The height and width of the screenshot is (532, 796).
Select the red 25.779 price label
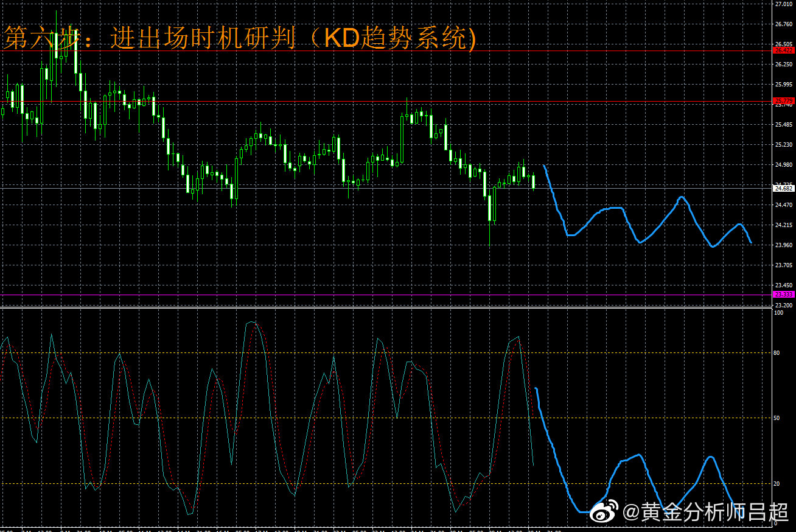click(783, 101)
